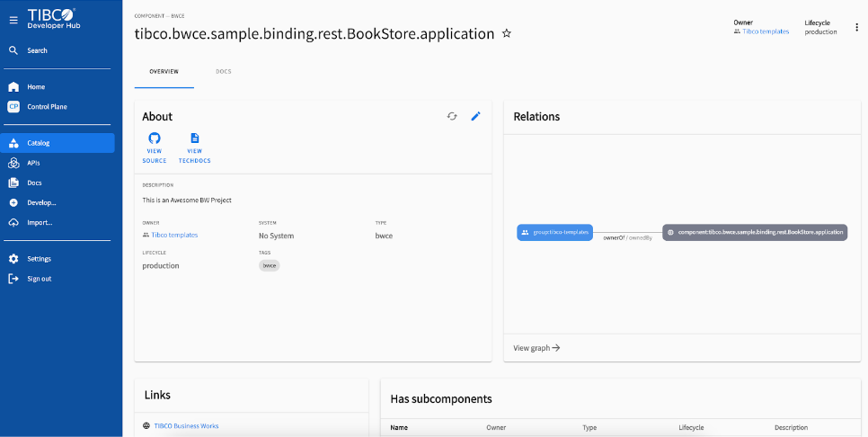Open the TIBCO Business Works link
The height and width of the screenshot is (437, 868).
[x=186, y=425]
